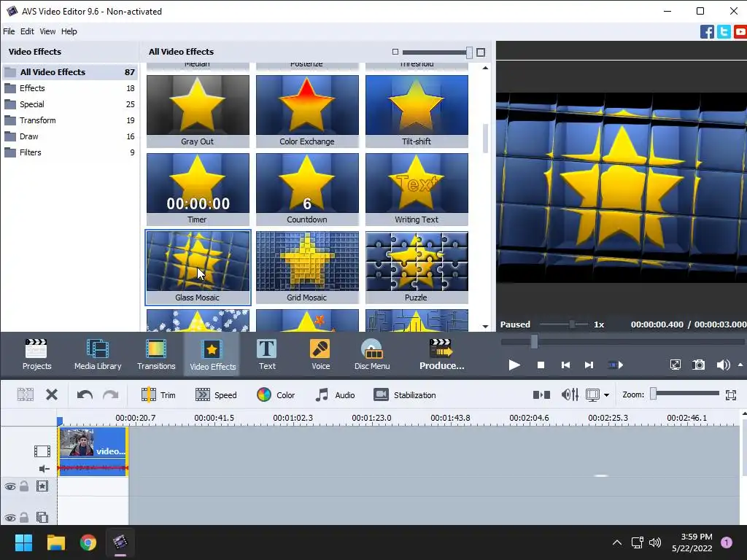The height and width of the screenshot is (560, 747).
Task: Select the Tilt-shift effect
Action: pos(417,111)
